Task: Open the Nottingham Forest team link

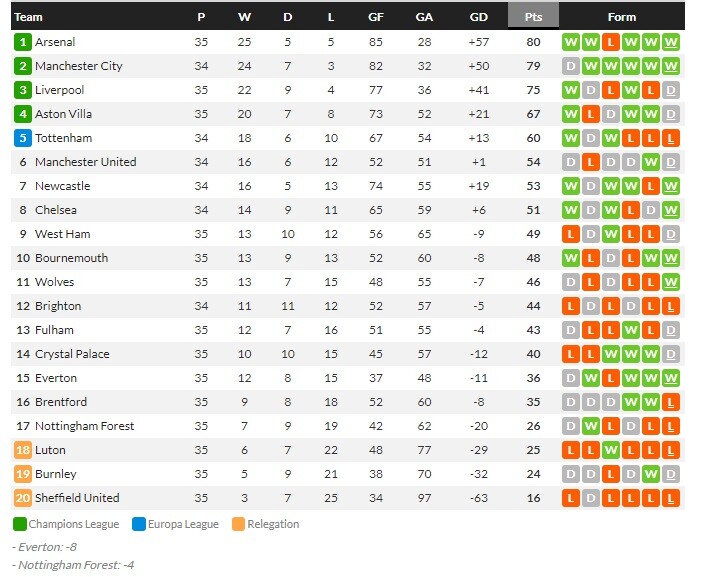Action: (84, 426)
